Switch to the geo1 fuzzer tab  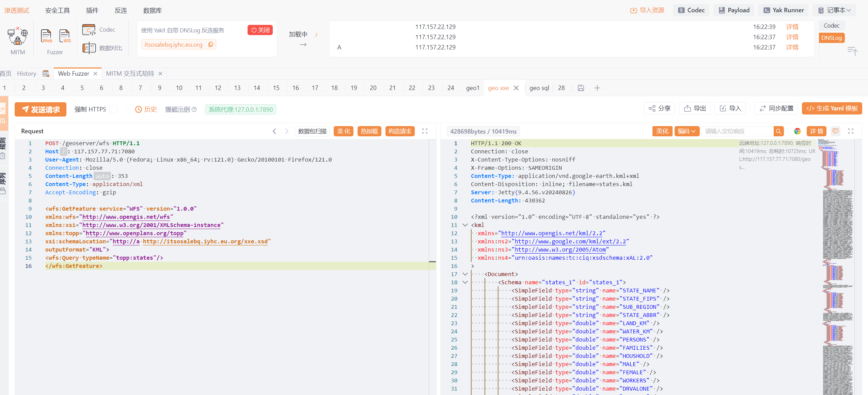click(x=473, y=88)
